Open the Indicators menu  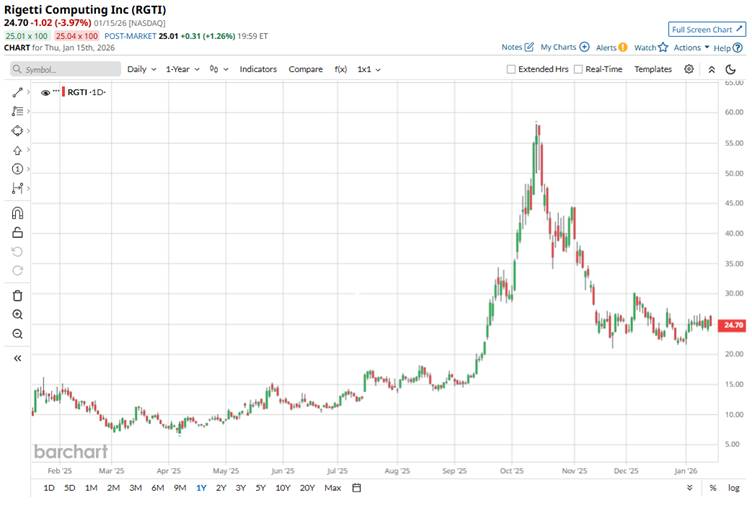[258, 69]
